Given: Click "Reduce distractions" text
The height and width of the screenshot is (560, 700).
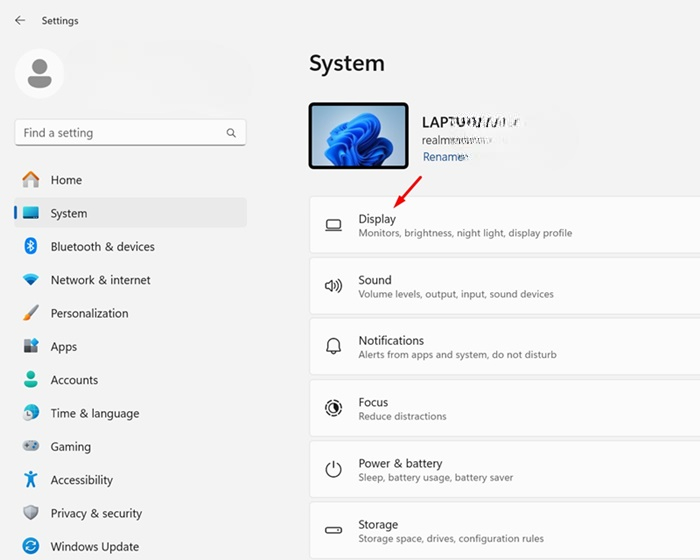Looking at the screenshot, I should pos(402,416).
